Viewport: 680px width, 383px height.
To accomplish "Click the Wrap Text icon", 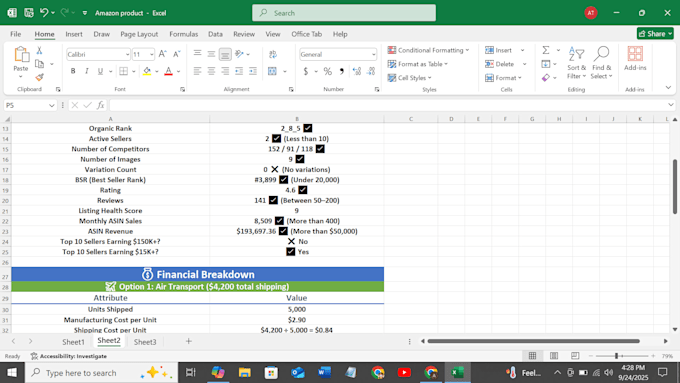I will [x=273, y=54].
